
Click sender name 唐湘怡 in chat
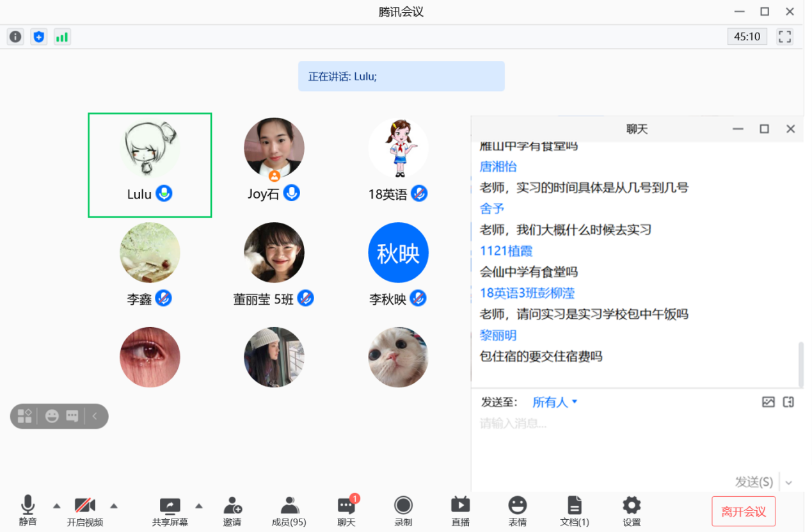tap(498, 166)
